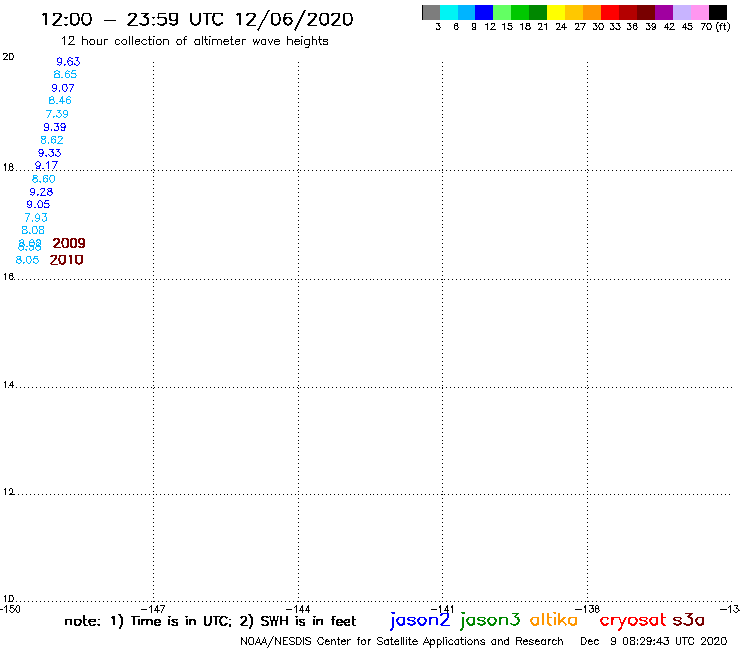The image size is (740, 650).
Task: Click the -144 longitude axis label
Action: (298, 609)
